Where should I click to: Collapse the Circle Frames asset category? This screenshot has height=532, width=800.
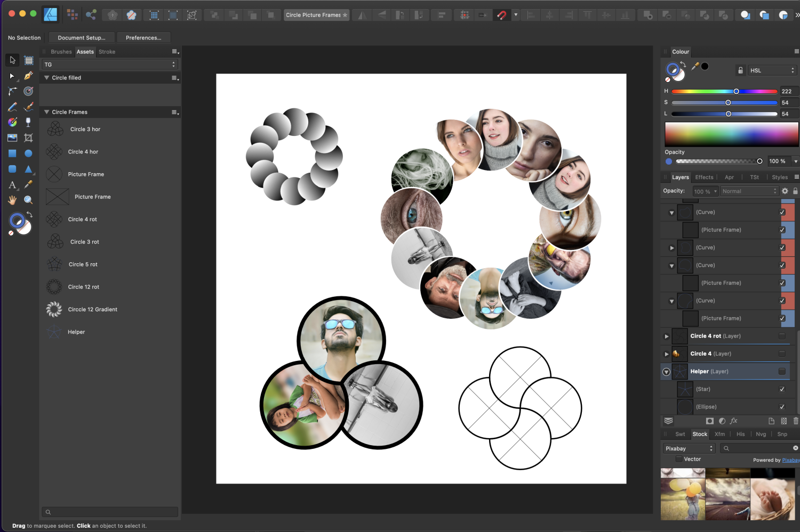coord(46,112)
